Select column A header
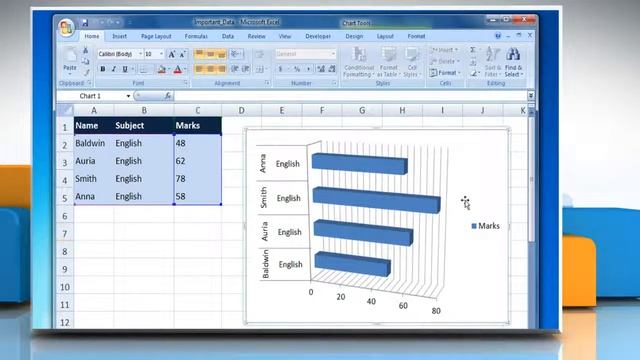 (94, 111)
